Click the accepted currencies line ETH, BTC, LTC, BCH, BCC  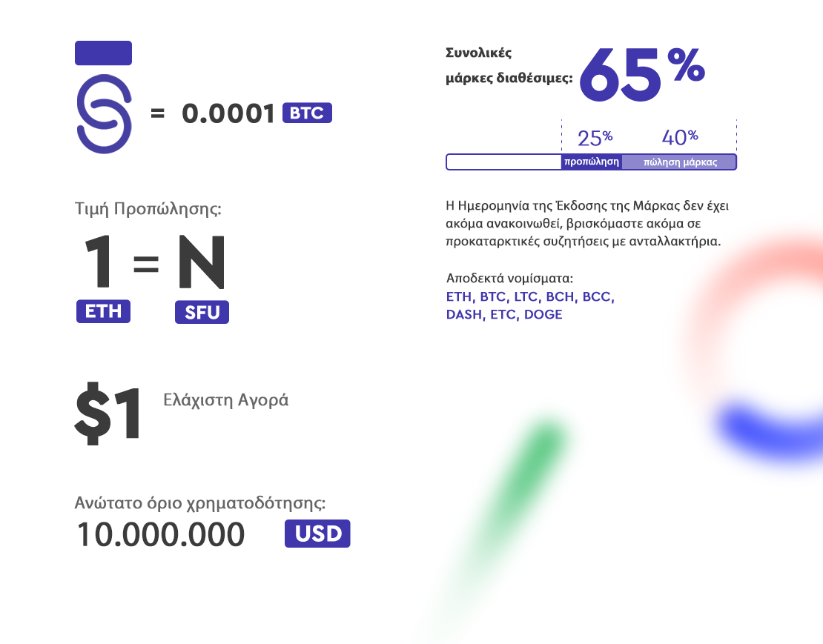[530, 297]
